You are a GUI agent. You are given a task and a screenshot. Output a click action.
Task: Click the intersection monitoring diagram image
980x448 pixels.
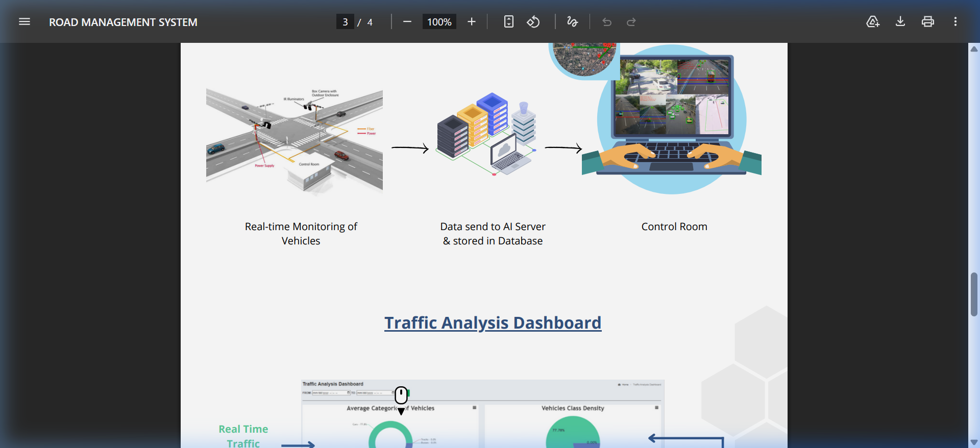(295, 141)
